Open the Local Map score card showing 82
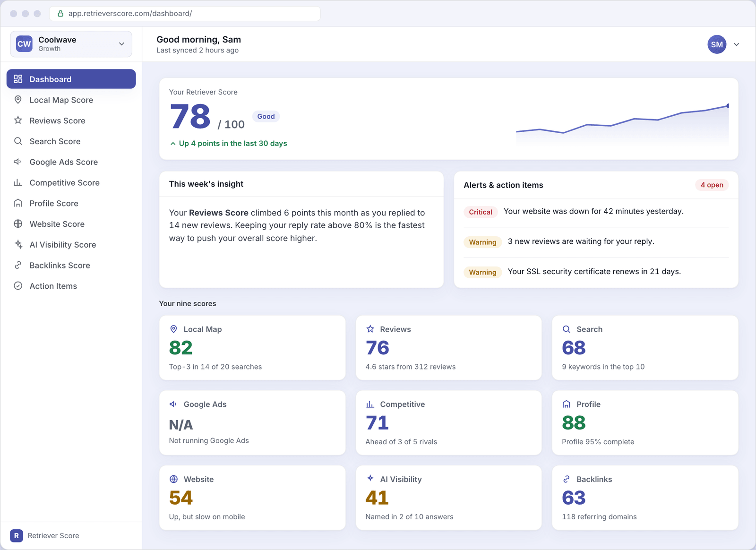The image size is (756, 550). (x=252, y=347)
